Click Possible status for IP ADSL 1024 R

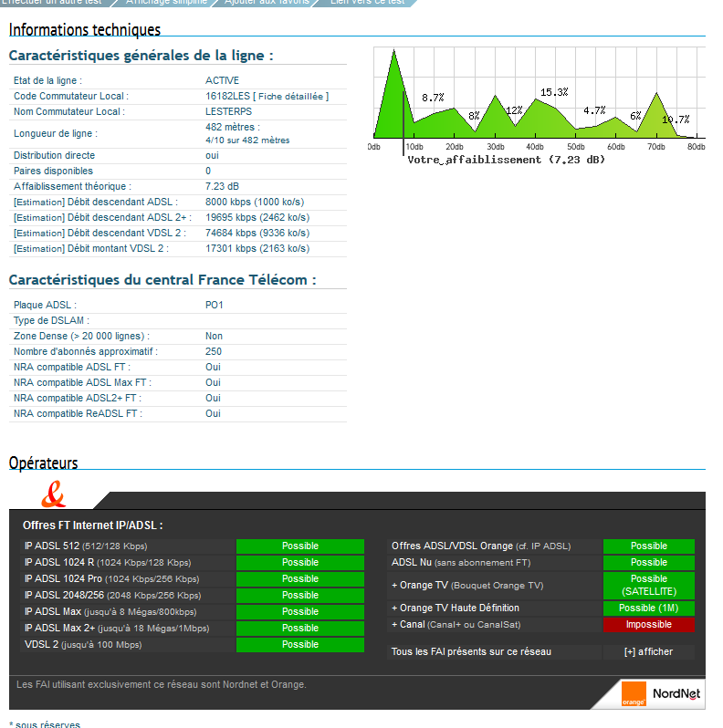pos(300,562)
